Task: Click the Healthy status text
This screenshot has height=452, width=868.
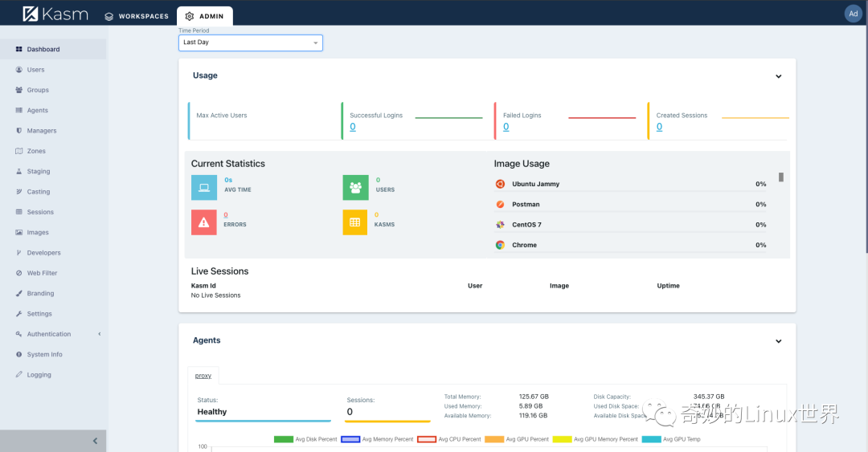Action: tap(212, 412)
